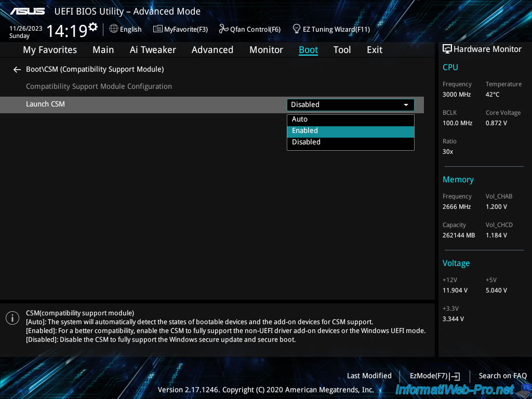The height and width of the screenshot is (399, 532).
Task: Choose Enabled option in dropdown
Action: click(x=351, y=131)
